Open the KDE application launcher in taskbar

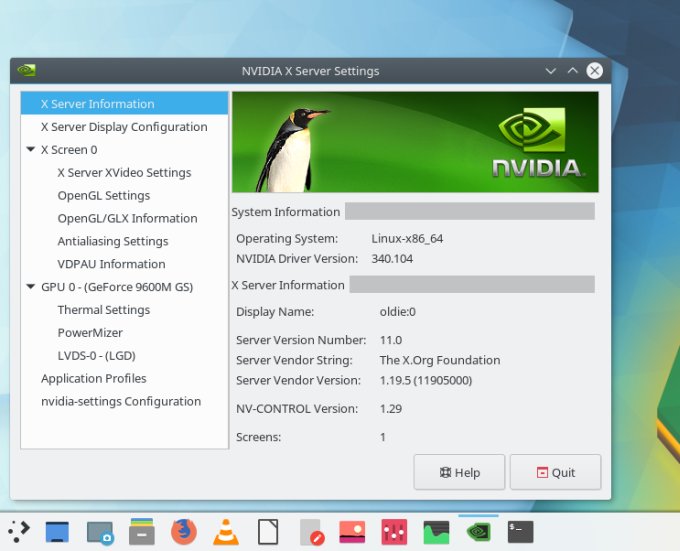tap(18, 531)
